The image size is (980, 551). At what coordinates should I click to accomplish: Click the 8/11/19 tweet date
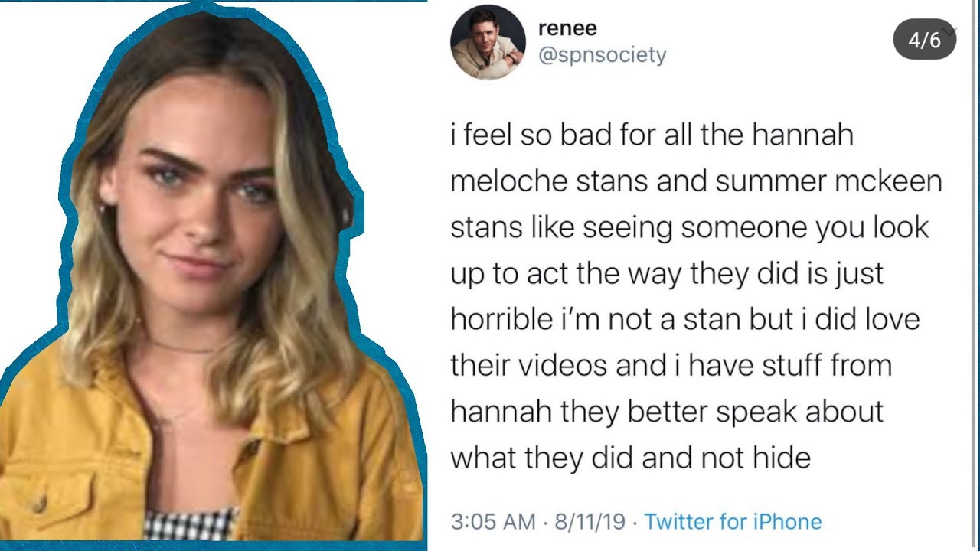point(590,522)
